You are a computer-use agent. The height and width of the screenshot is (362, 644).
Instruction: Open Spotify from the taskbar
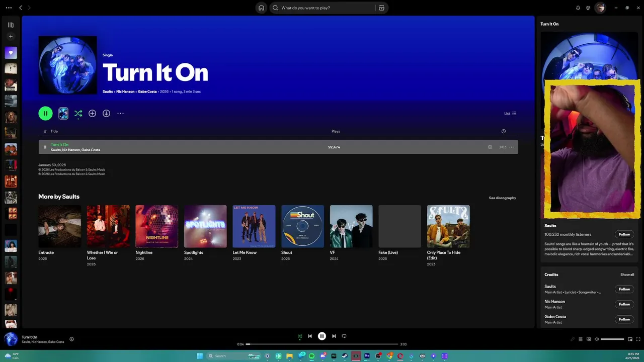point(311,356)
